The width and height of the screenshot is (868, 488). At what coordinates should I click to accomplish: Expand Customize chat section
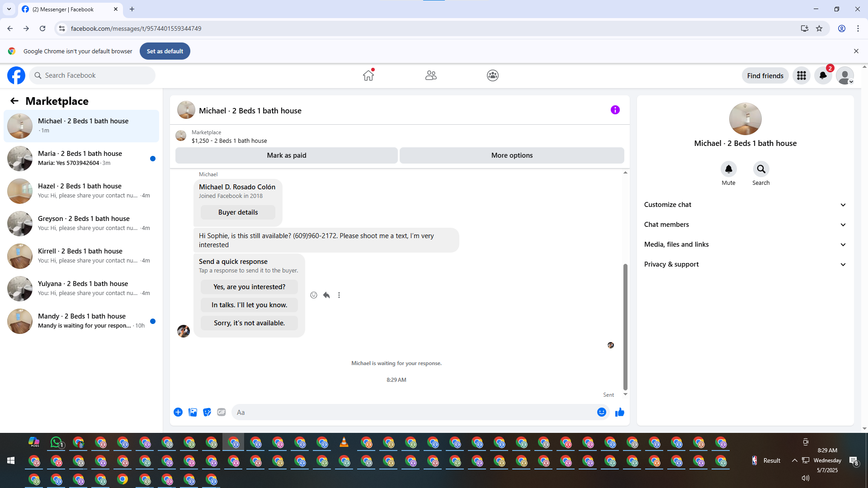point(745,205)
